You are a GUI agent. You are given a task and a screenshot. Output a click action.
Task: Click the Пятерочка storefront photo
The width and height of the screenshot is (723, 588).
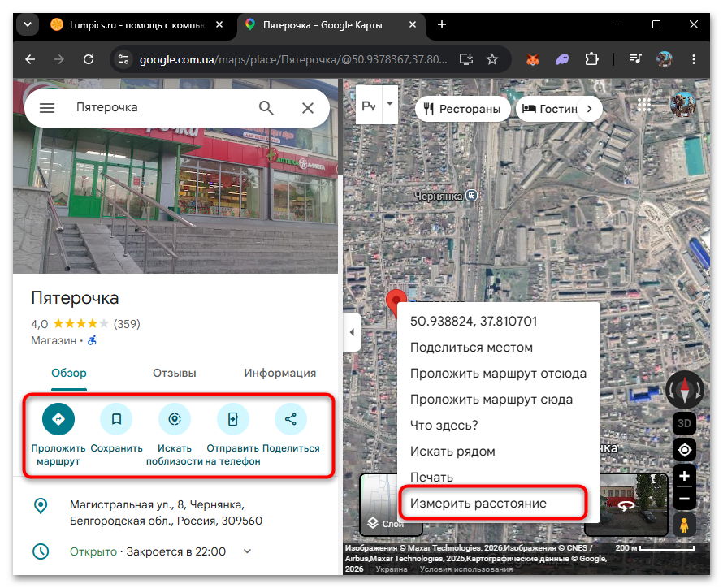pos(175,198)
